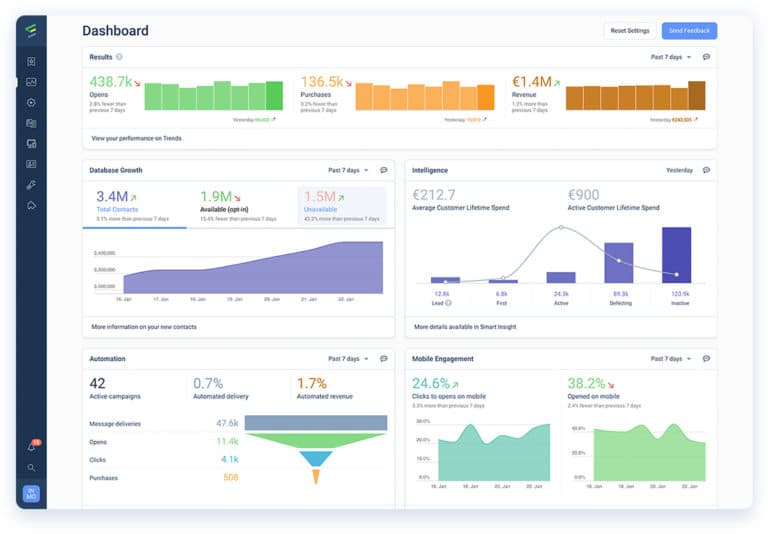This screenshot has height=534, width=768.
Task: Click the search magnifier in sidebar
Action: click(x=31, y=467)
